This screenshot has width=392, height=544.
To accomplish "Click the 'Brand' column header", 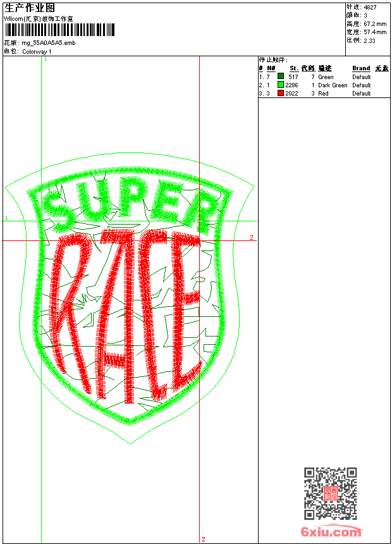I will pyautogui.click(x=361, y=68).
